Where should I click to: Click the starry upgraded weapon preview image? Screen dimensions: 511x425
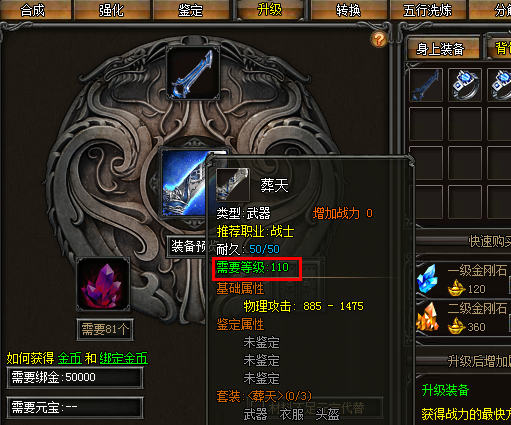click(183, 183)
